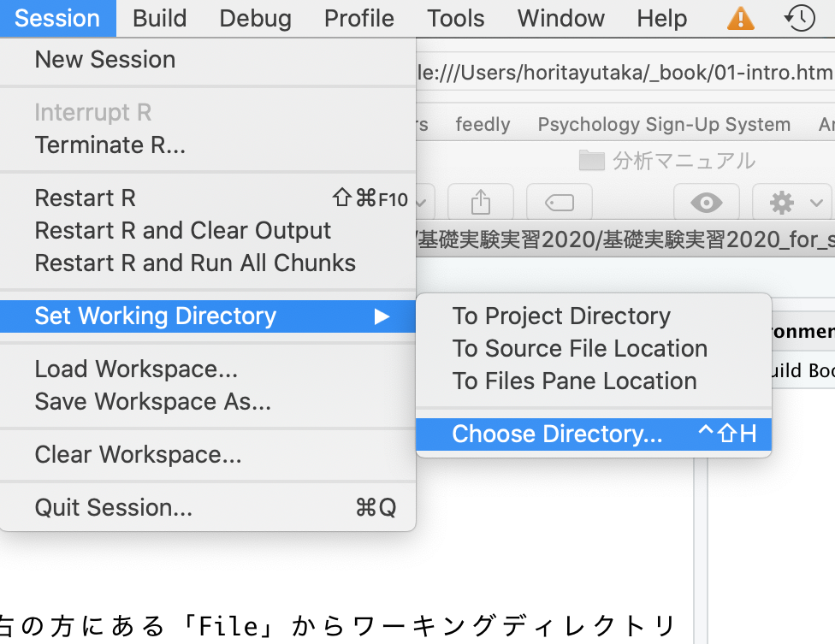This screenshot has height=644, width=835.
Task: Click Terminate R... menu item
Action: [x=110, y=145]
